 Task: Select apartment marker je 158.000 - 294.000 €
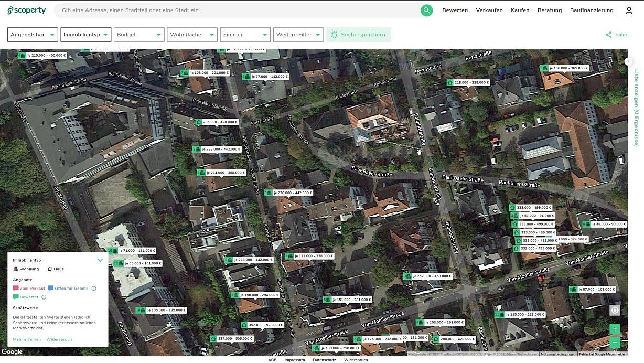click(x=255, y=295)
